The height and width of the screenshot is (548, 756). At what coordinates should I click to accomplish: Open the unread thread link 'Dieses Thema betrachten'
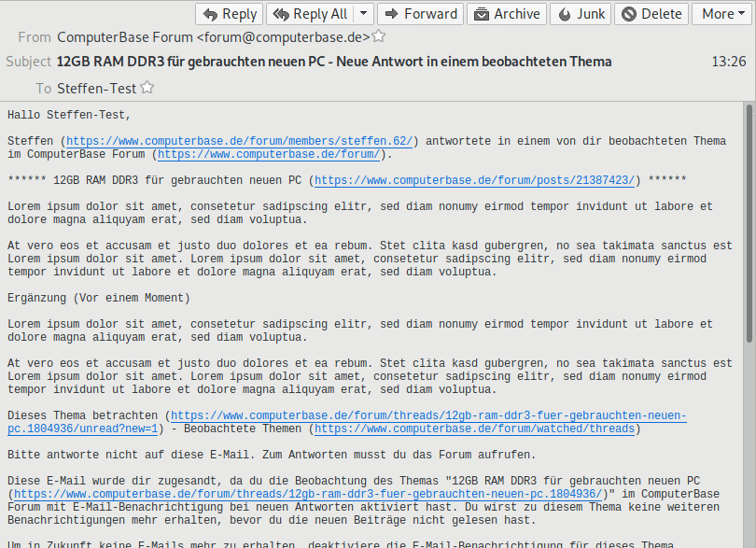point(428,415)
